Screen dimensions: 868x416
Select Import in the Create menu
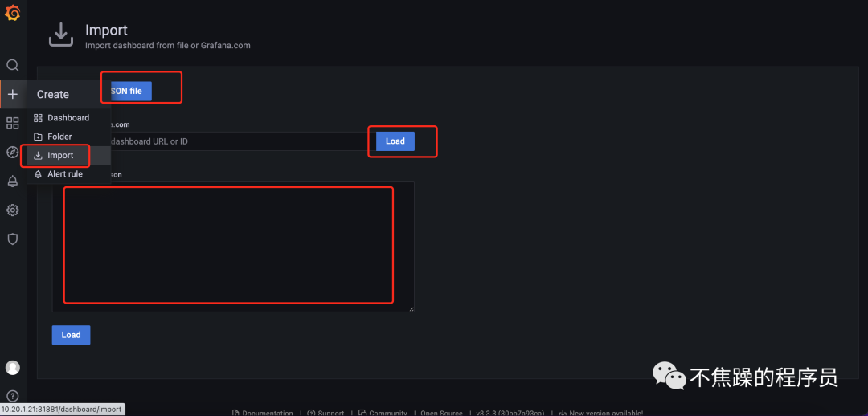68,156
